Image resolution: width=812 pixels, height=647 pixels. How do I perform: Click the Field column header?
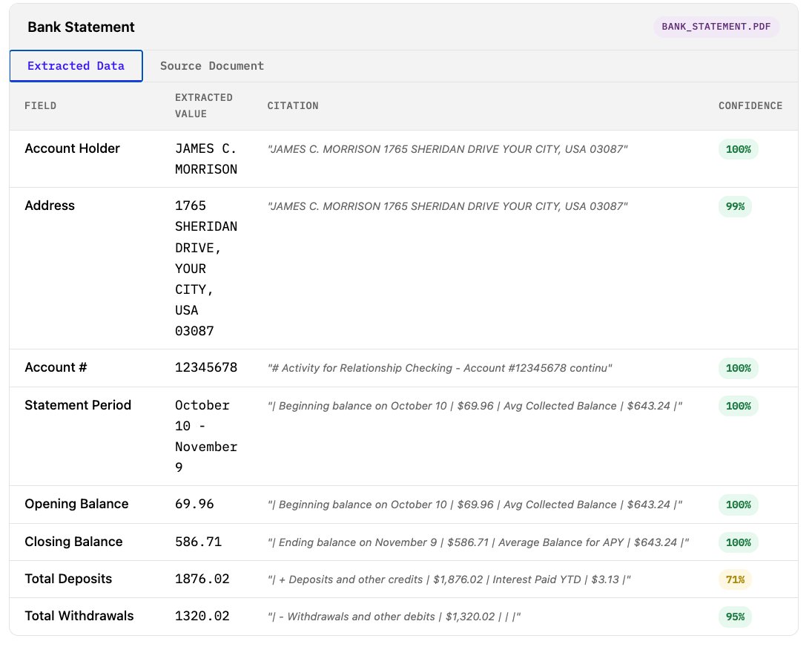[x=40, y=106]
